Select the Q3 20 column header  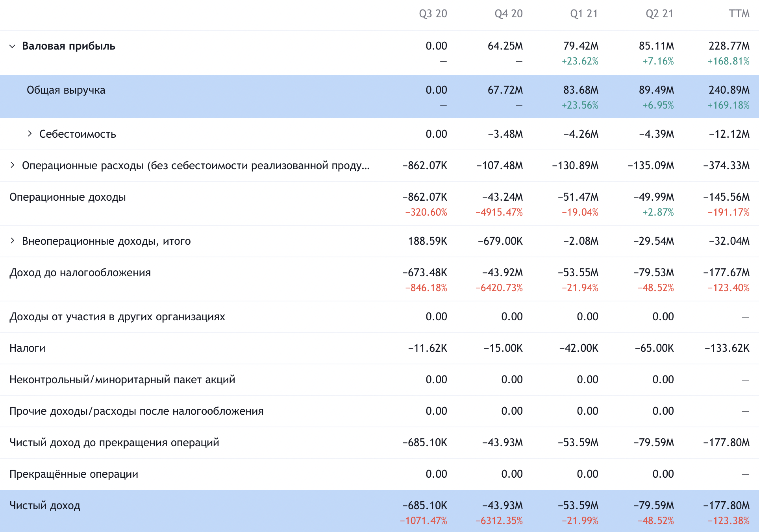tap(433, 14)
